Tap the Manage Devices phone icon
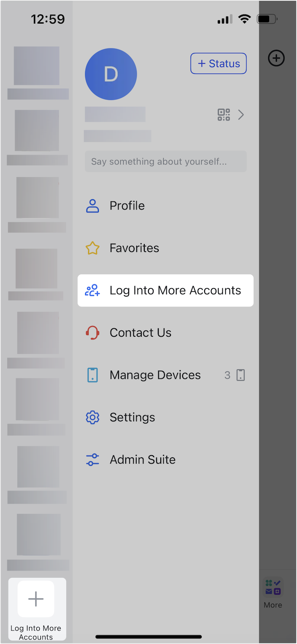297x644 pixels. pyautogui.click(x=92, y=375)
